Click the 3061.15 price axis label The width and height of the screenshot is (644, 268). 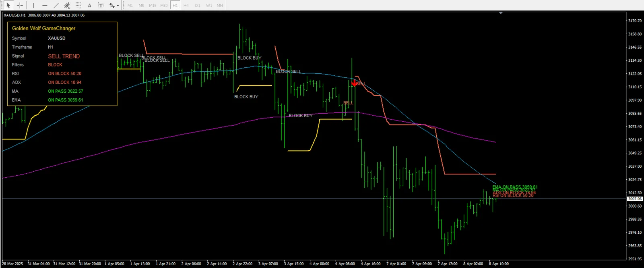[x=635, y=140]
